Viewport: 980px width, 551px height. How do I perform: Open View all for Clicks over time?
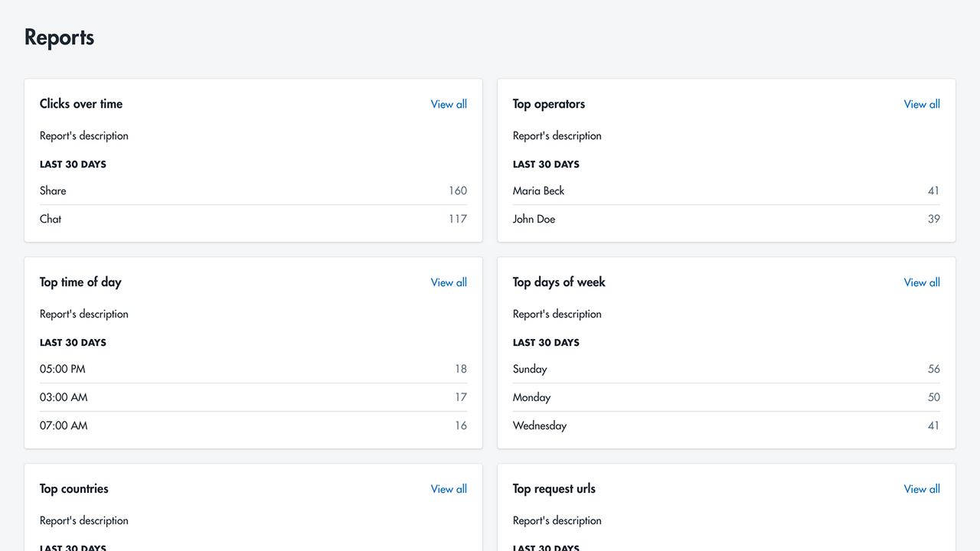tap(449, 104)
